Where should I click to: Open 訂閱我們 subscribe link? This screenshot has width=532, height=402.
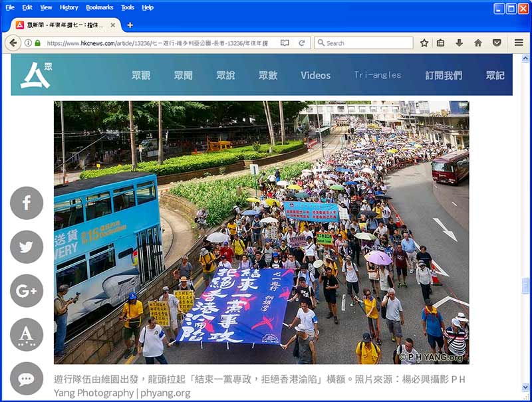click(x=444, y=75)
